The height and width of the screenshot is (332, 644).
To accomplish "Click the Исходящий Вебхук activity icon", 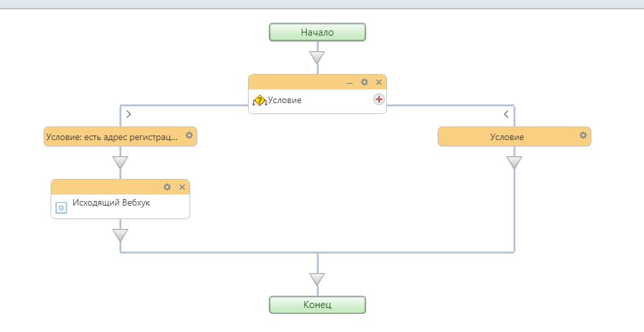I will pyautogui.click(x=62, y=207).
